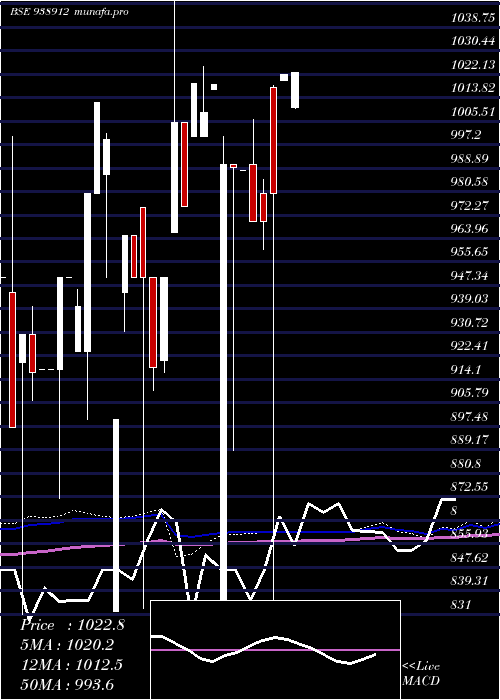
Task: Click the 905.79 price axis label
Action: point(470,392)
